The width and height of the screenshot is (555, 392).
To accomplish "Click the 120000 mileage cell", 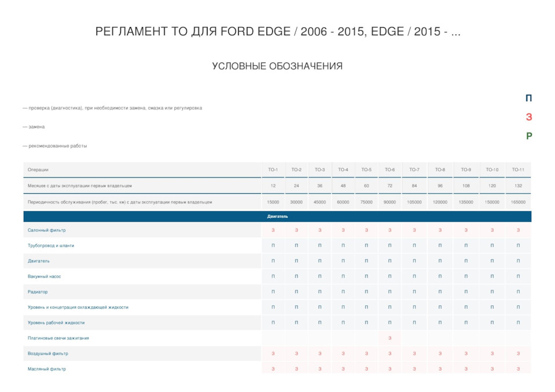I will 440,202.
